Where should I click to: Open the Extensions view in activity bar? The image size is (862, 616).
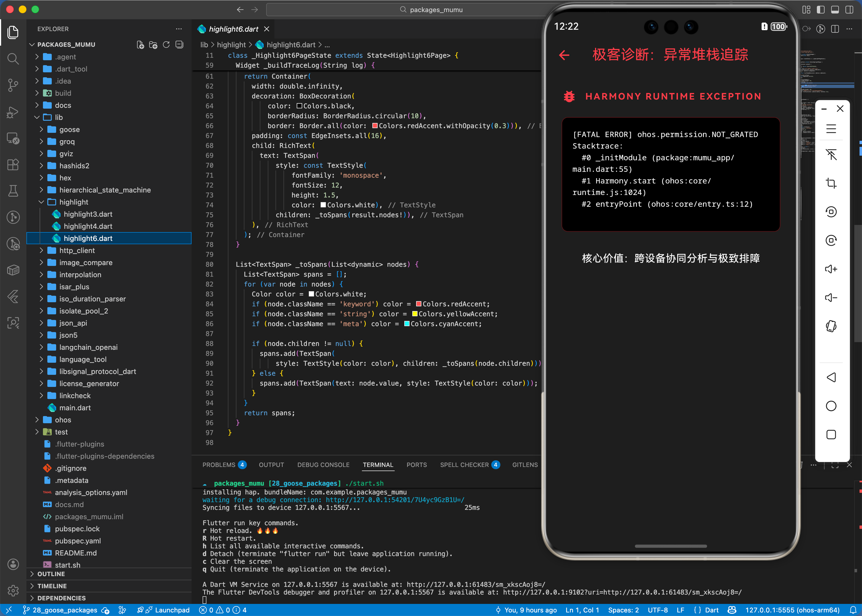tap(13, 165)
